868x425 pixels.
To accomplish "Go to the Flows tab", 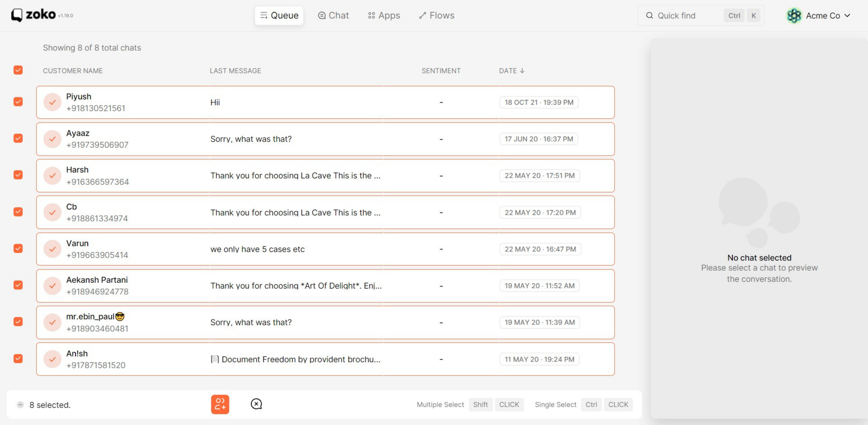I will pos(437,16).
